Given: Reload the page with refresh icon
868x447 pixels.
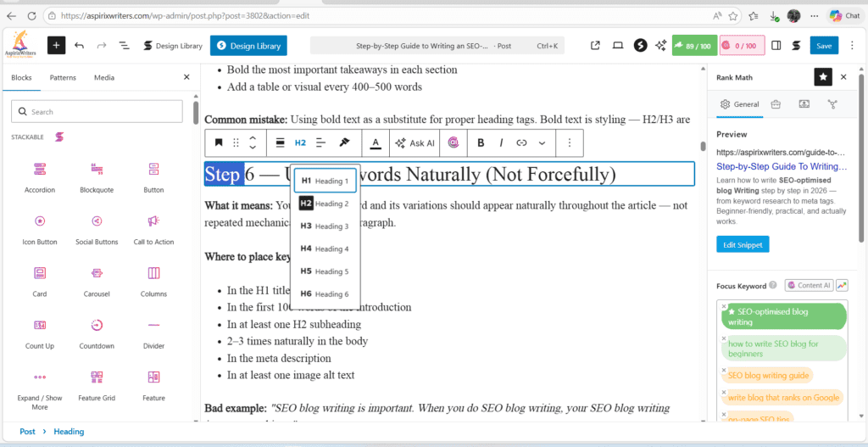Looking at the screenshot, I should click(x=31, y=16).
